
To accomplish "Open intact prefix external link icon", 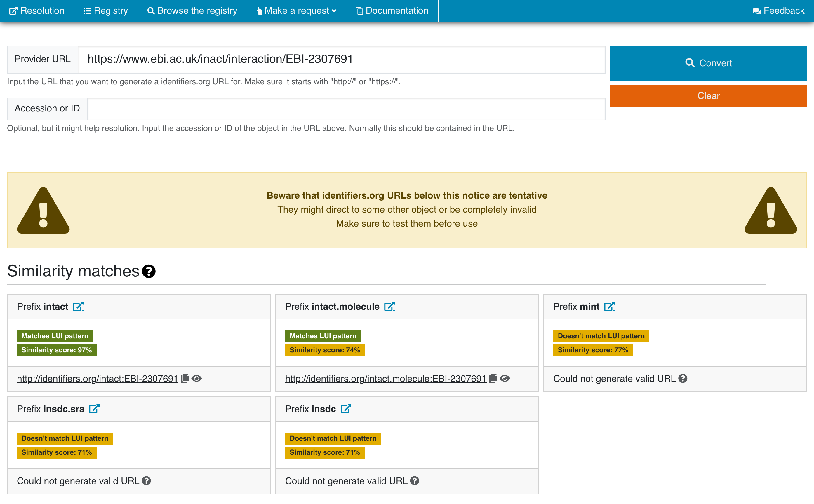I will pos(78,306).
